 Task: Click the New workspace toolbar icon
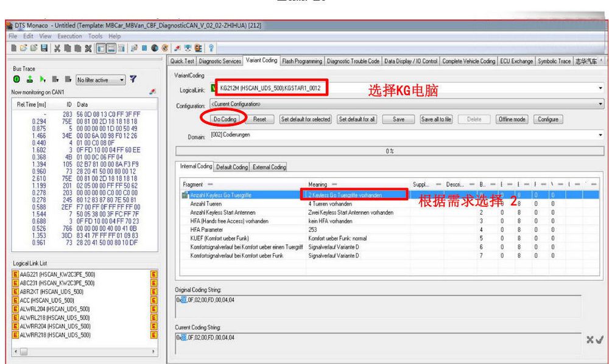click(x=13, y=47)
